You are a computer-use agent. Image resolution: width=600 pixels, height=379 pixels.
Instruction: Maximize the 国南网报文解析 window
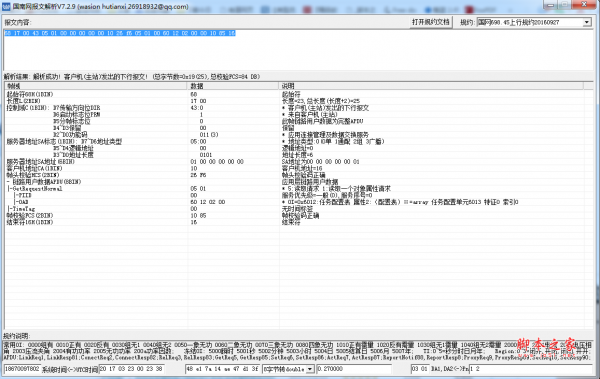coord(564,5)
